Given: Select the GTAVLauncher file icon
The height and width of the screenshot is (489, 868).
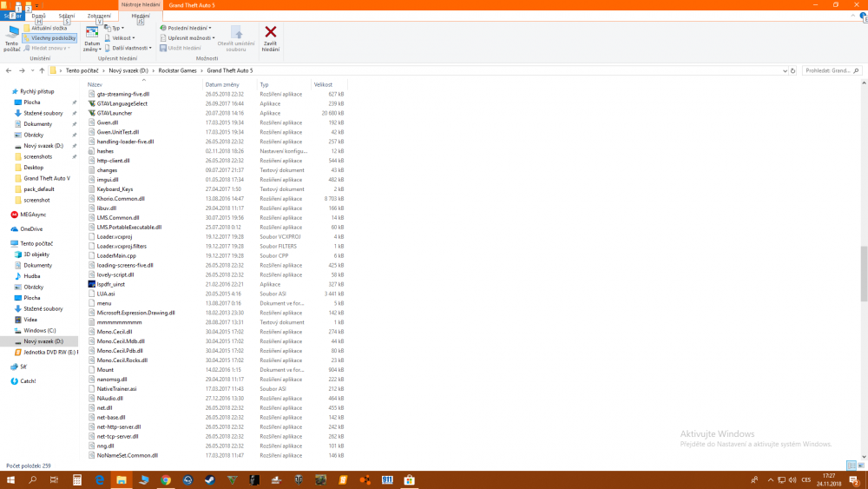Looking at the screenshot, I should tap(92, 113).
